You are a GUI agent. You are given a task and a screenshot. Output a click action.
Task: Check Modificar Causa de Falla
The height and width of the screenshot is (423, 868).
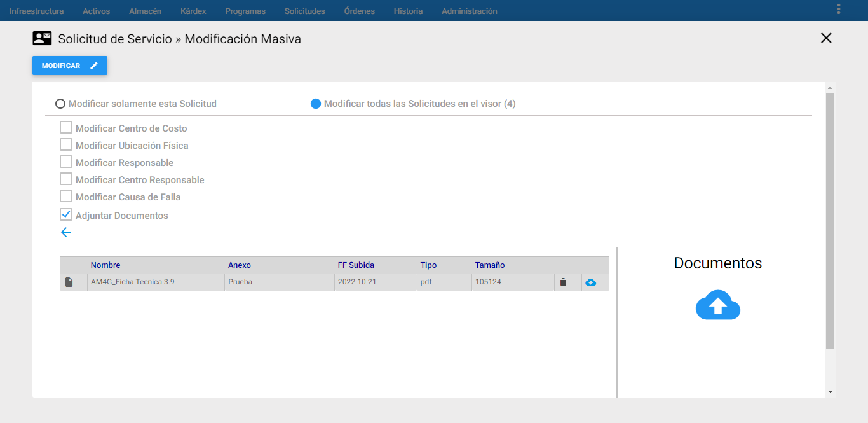click(x=66, y=197)
